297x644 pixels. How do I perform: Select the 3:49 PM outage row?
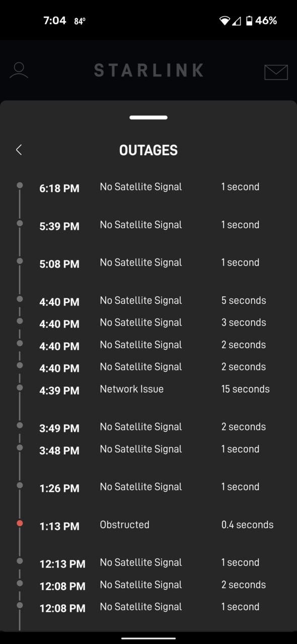click(148, 427)
